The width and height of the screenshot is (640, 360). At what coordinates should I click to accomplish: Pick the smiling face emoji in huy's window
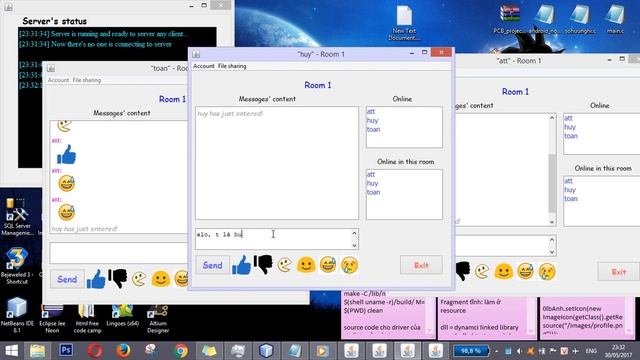[306, 265]
